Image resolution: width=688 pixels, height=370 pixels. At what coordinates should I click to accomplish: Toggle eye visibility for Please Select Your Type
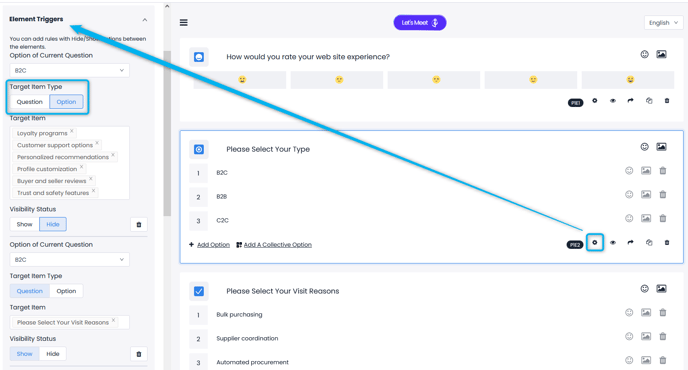pos(613,242)
